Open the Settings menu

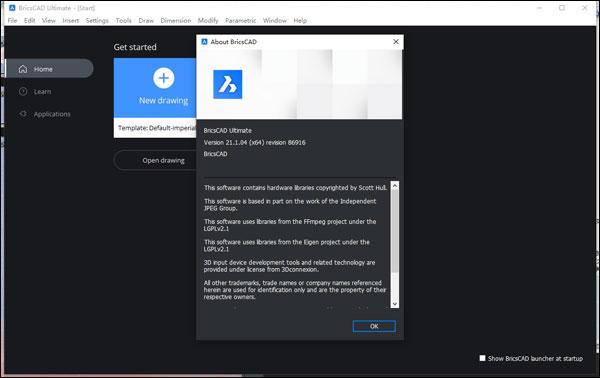coord(97,20)
